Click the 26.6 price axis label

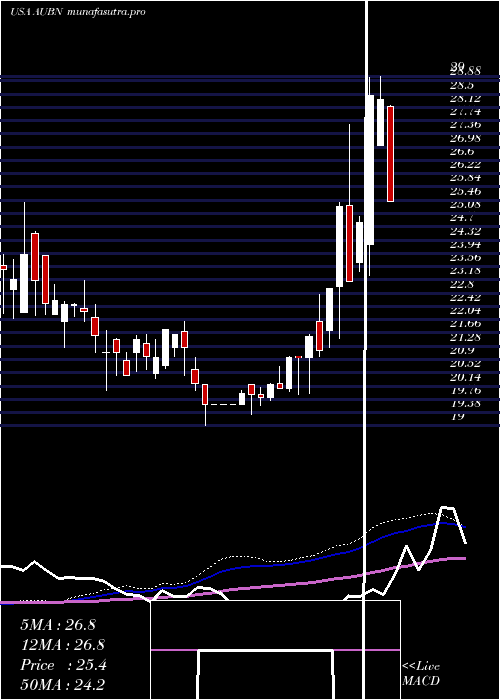[x=462, y=151]
